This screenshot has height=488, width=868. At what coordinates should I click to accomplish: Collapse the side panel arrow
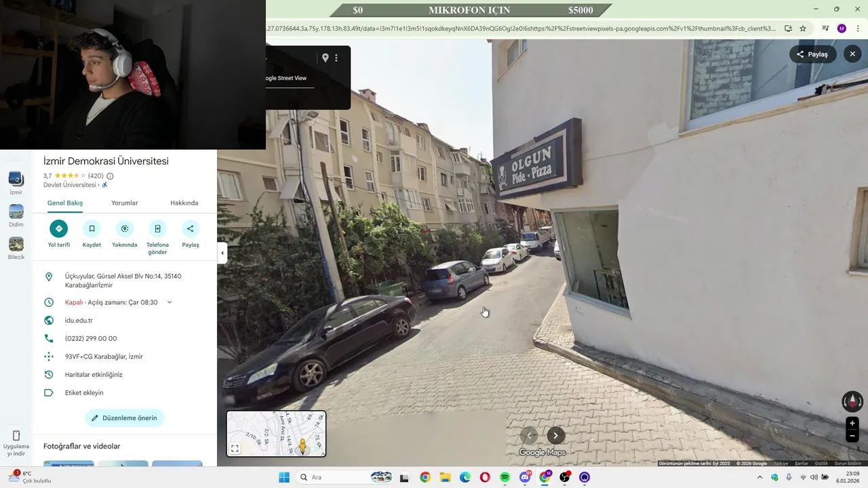222,253
